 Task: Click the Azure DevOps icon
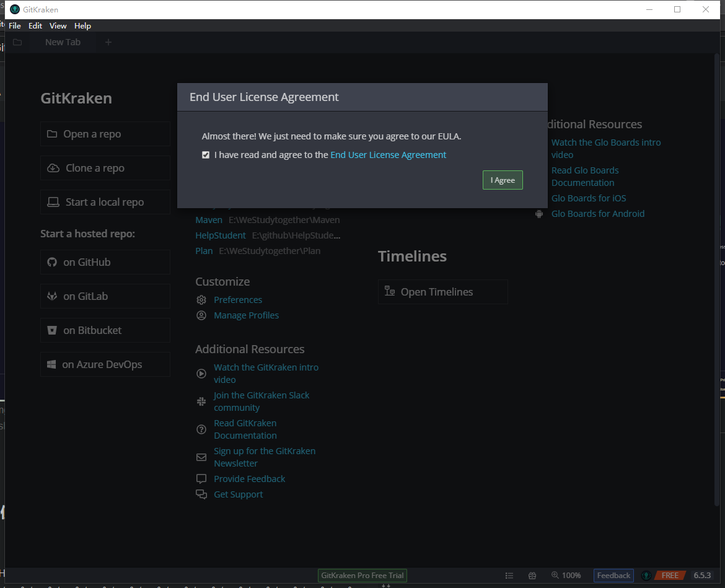pyautogui.click(x=52, y=364)
